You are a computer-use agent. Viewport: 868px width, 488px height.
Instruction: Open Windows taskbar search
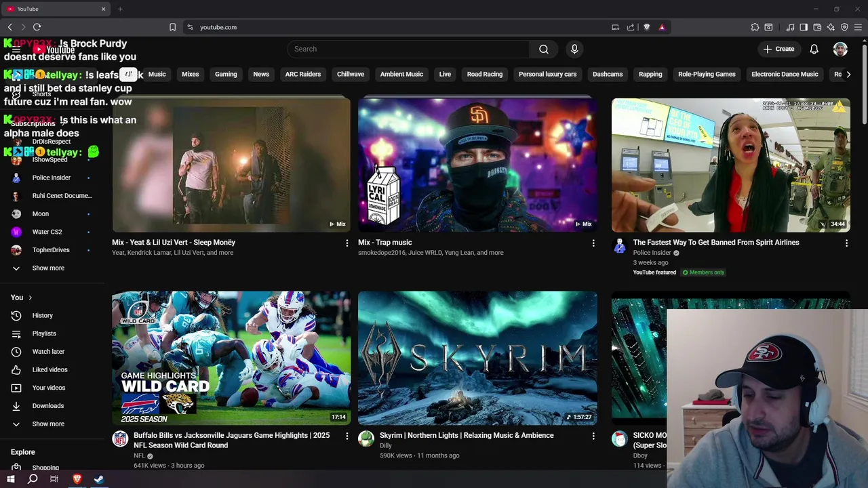coord(33,479)
